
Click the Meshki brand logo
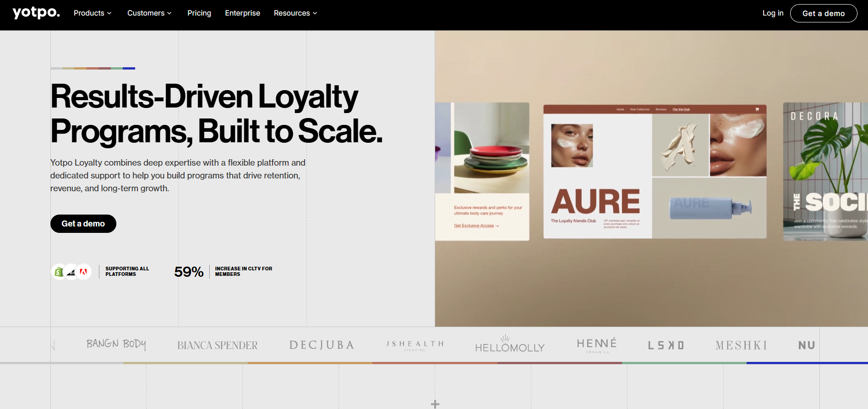pos(742,345)
